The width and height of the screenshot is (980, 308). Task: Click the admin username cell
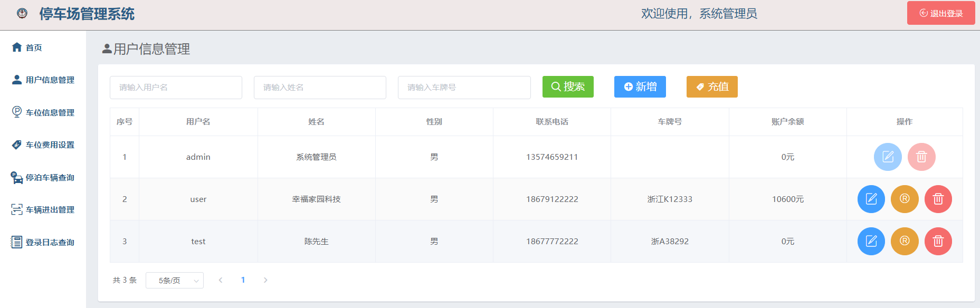click(198, 157)
